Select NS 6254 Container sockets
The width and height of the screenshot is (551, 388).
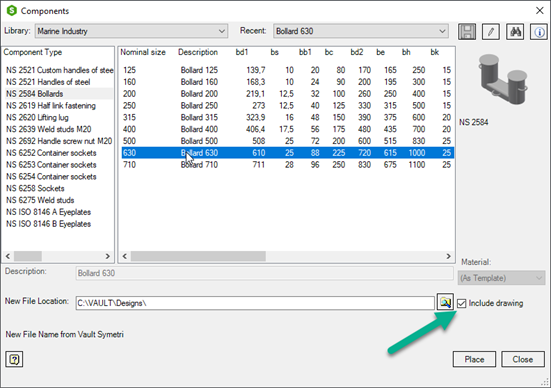pos(51,176)
